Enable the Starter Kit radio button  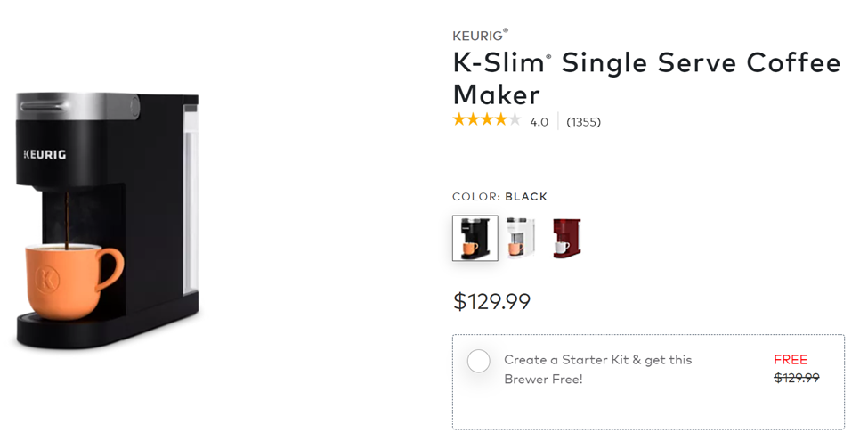coord(479,361)
